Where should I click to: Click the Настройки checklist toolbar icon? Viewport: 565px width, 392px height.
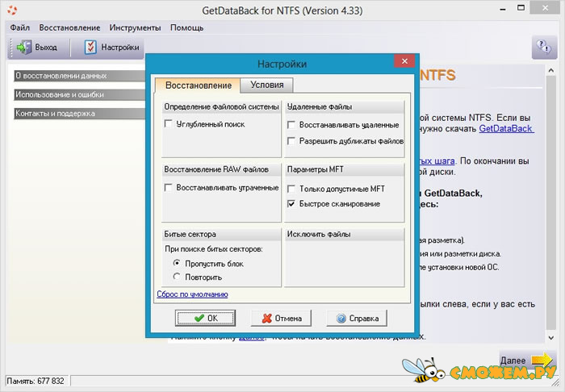tap(90, 47)
